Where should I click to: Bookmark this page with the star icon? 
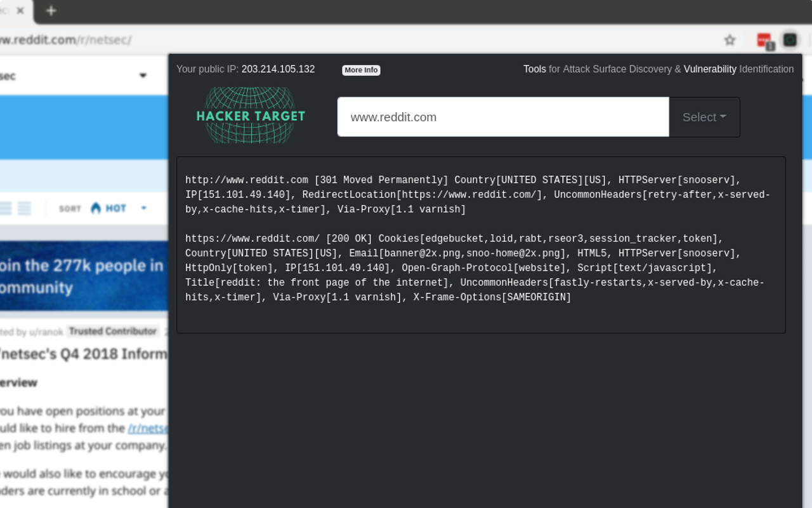730,40
